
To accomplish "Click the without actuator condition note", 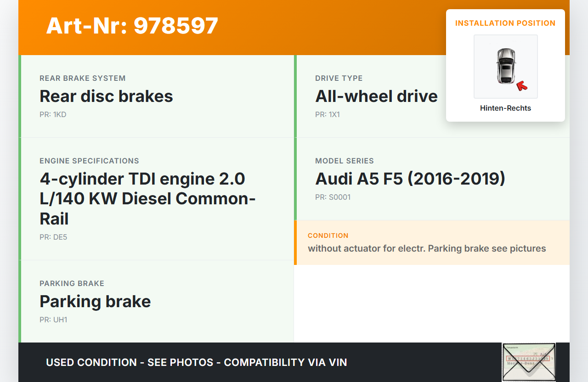I will (427, 248).
